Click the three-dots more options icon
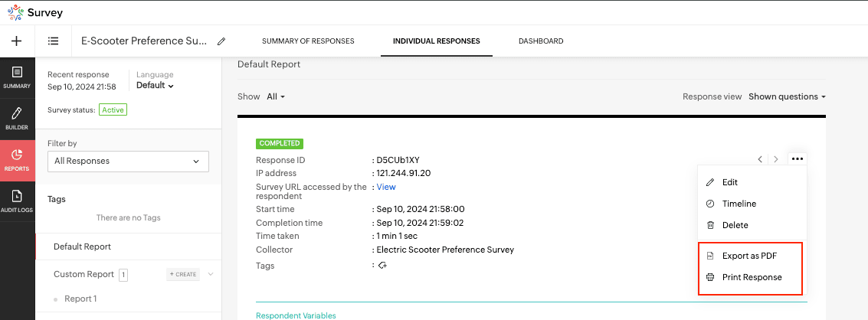 [x=798, y=159]
